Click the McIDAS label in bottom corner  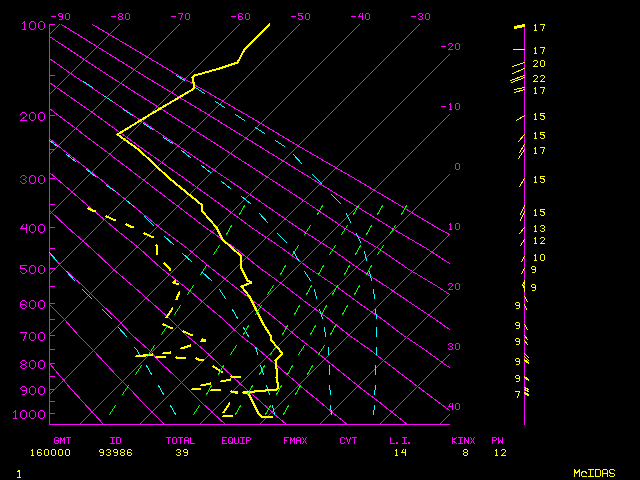(593, 473)
